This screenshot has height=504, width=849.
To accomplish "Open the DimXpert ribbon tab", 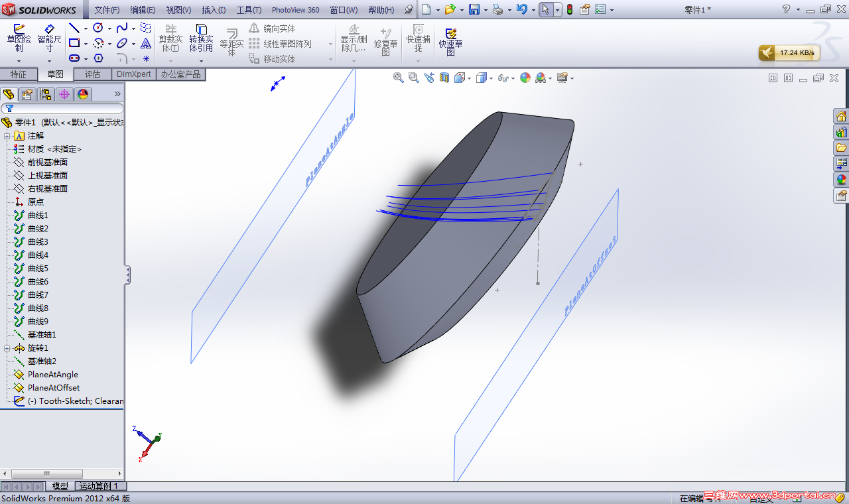I will [x=133, y=74].
